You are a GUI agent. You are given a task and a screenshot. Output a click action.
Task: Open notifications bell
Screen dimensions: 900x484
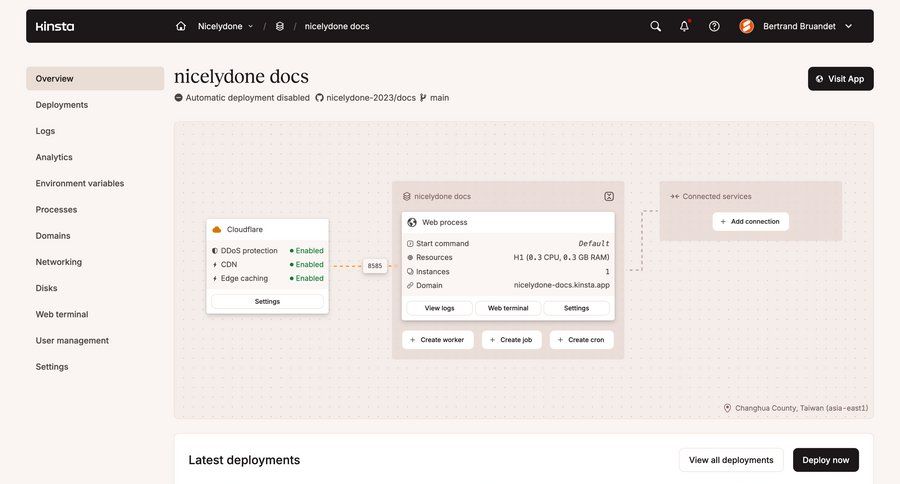pos(684,26)
